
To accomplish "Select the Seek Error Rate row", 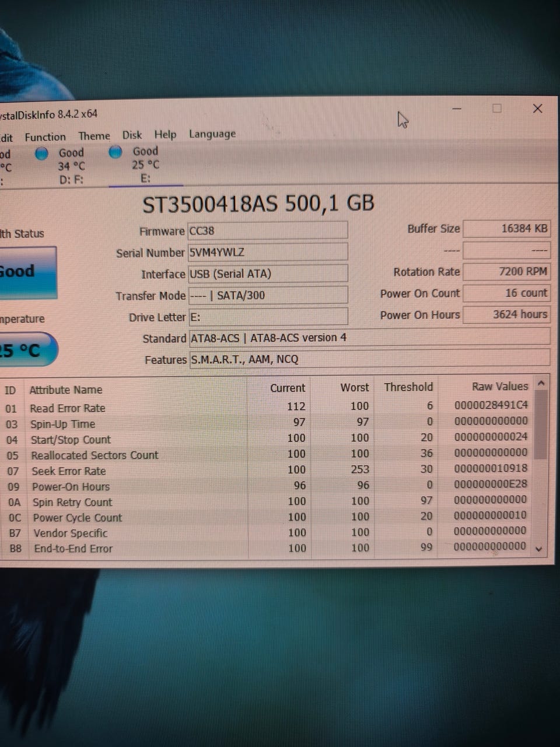I will click(267, 470).
